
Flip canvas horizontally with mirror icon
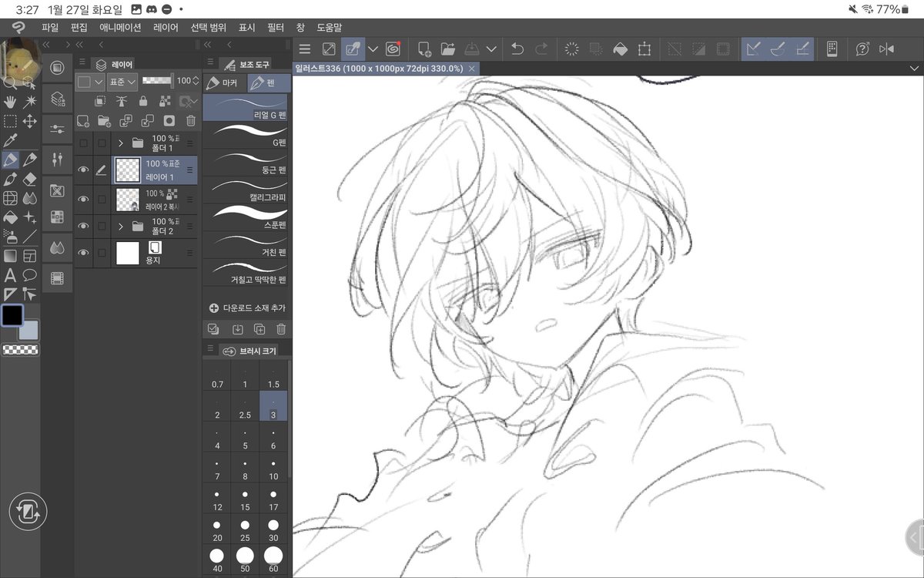[887, 49]
